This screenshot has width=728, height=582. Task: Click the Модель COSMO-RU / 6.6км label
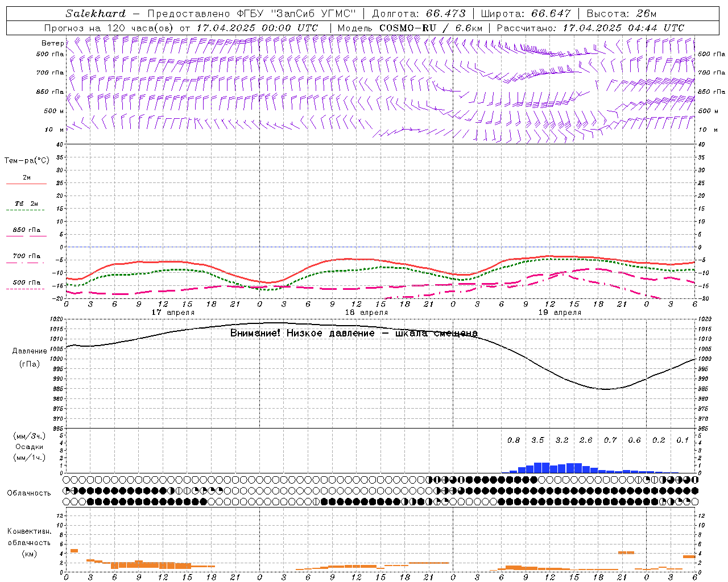pyautogui.click(x=409, y=28)
